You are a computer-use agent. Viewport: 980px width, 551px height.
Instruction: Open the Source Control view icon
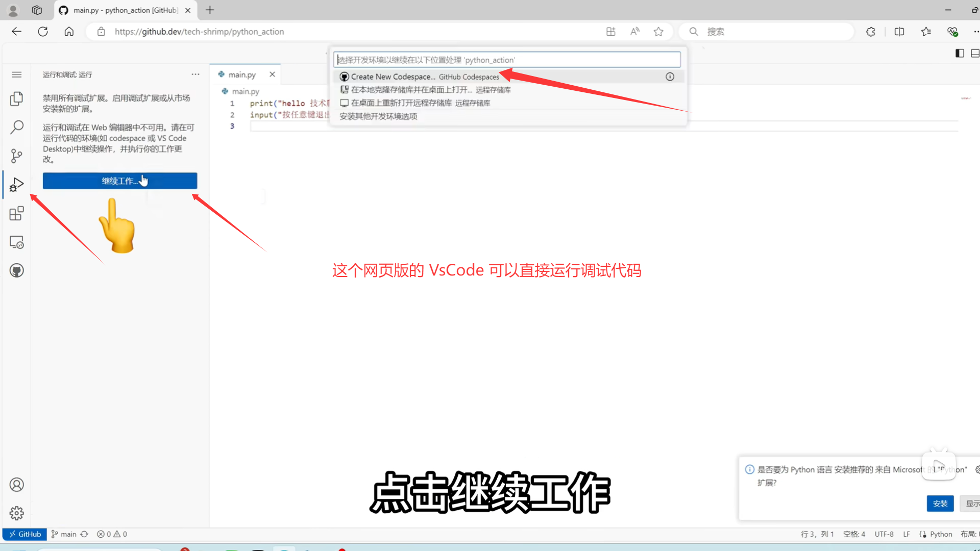coord(16,156)
